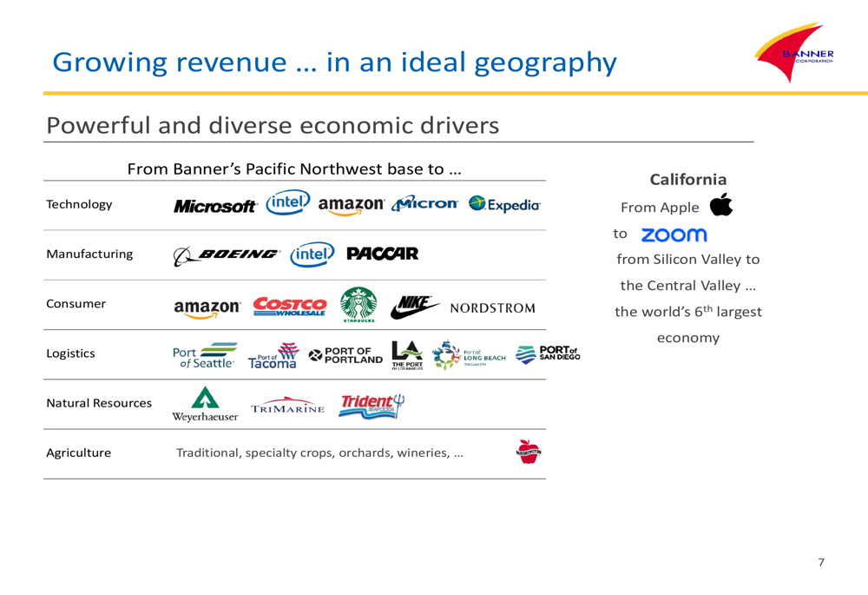This screenshot has height=595, width=868.
Task: Select the Nike swoosh logo
Action: [x=417, y=305]
